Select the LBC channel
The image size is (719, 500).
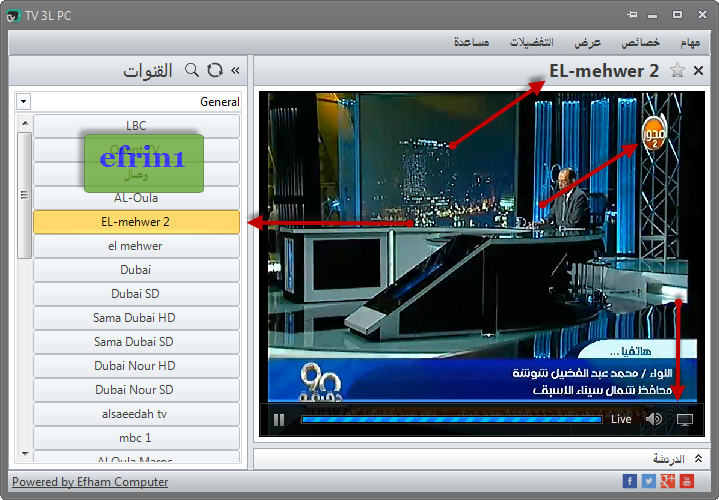point(136,126)
